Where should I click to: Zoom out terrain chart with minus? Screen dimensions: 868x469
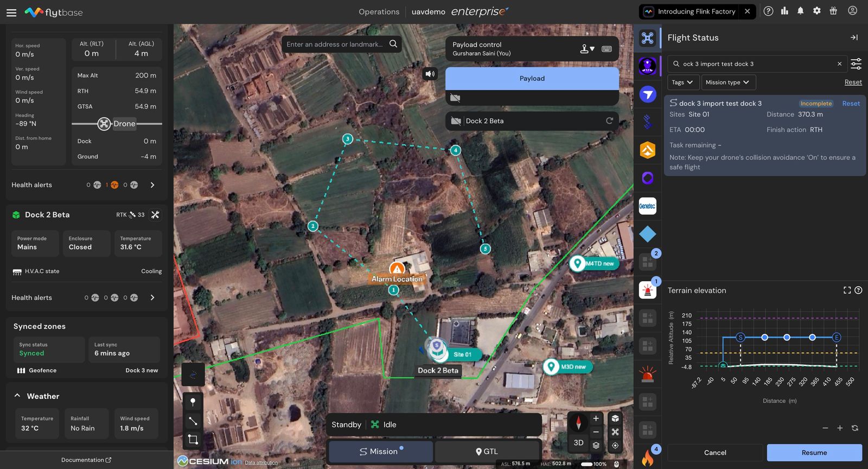pyautogui.click(x=825, y=428)
